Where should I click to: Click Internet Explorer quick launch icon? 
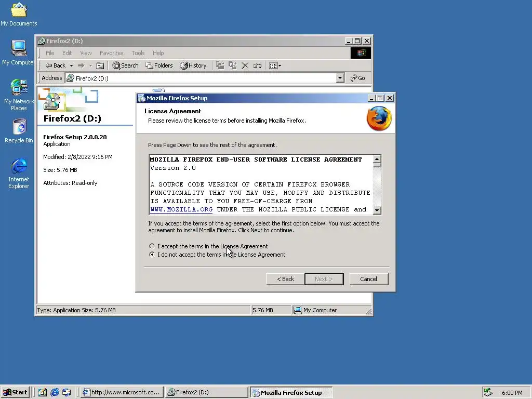click(55, 392)
